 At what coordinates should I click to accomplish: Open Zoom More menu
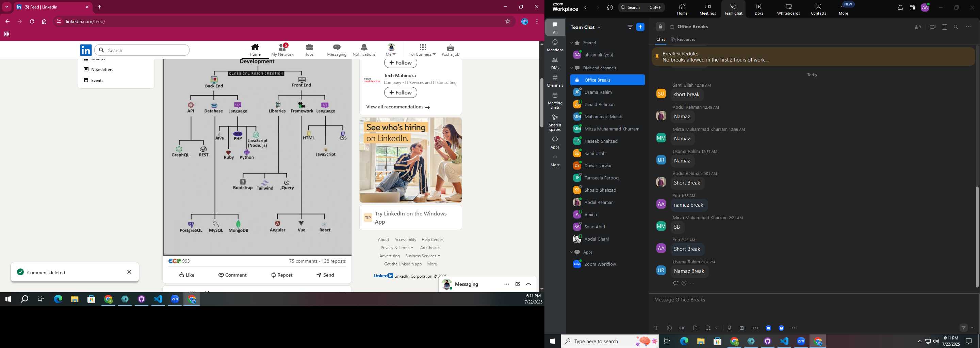coord(844,9)
